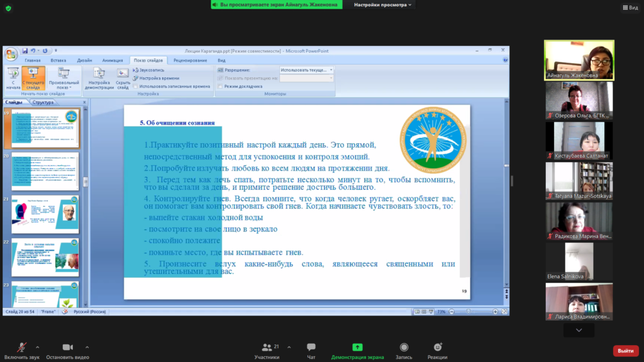Open the Вставка ribbon tab
The height and width of the screenshot is (362, 644).
coord(58,60)
